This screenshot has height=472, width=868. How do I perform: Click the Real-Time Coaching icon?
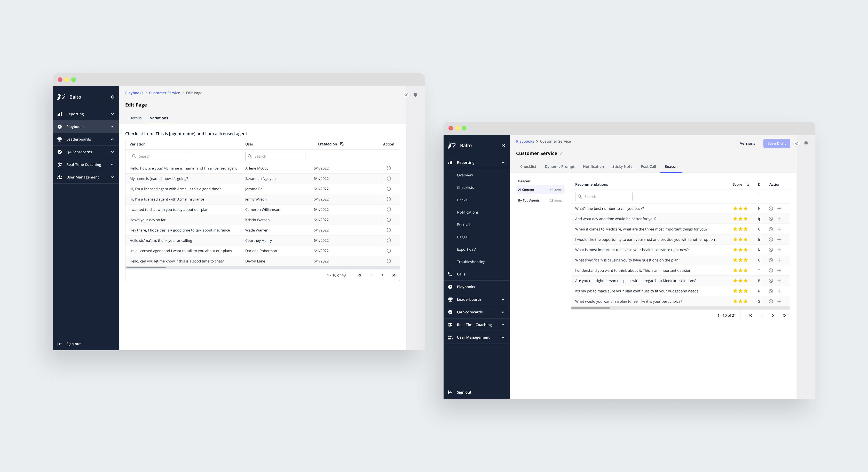pyautogui.click(x=59, y=164)
